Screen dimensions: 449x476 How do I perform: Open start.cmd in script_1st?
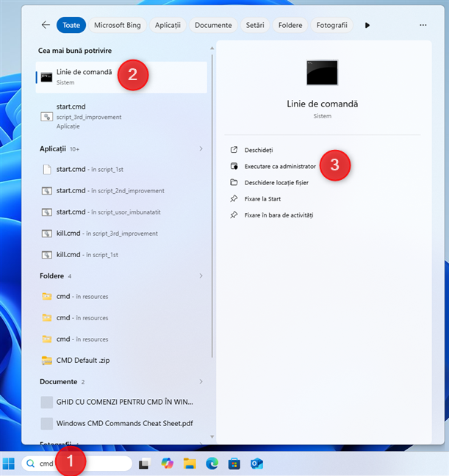pyautogui.click(x=121, y=170)
